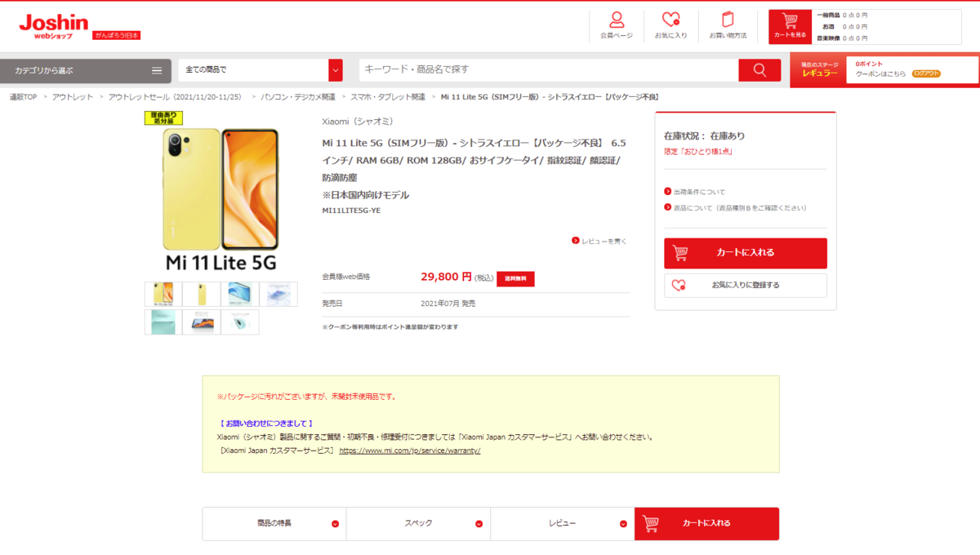Viewport: 980px width, 555px height.
Task: Click arrow icon next to 出荷条件について
Action: [x=668, y=192]
